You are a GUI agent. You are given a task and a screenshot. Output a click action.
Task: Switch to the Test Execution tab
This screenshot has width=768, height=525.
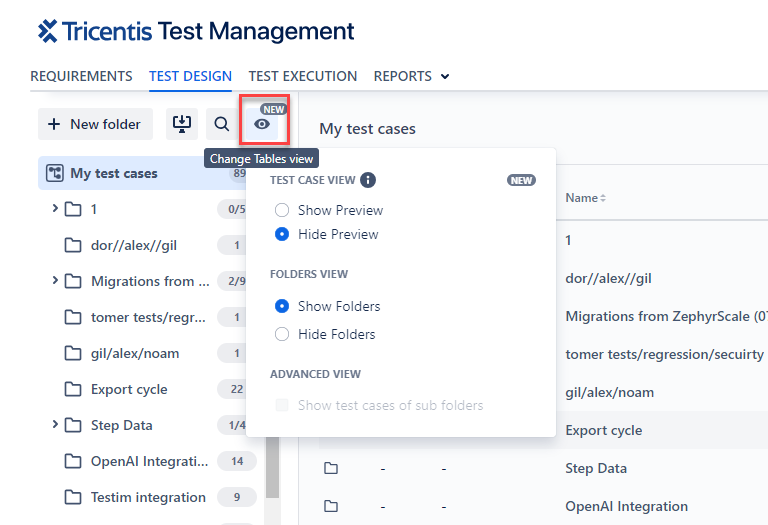point(302,76)
